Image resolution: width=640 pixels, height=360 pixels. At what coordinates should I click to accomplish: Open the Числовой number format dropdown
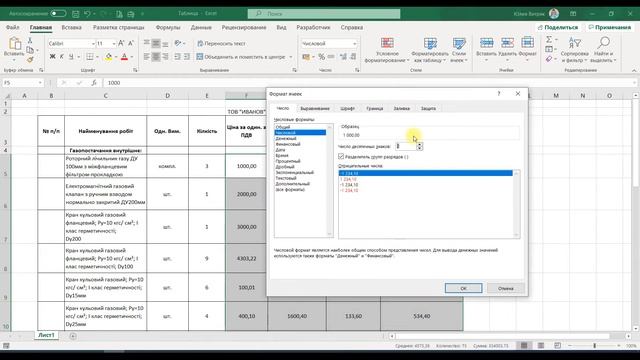click(354, 43)
